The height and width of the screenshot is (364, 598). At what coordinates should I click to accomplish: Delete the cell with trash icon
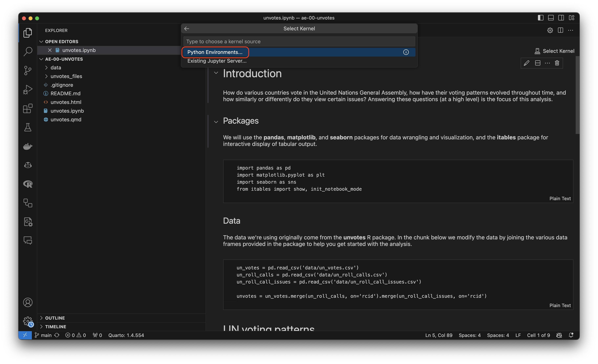click(557, 63)
